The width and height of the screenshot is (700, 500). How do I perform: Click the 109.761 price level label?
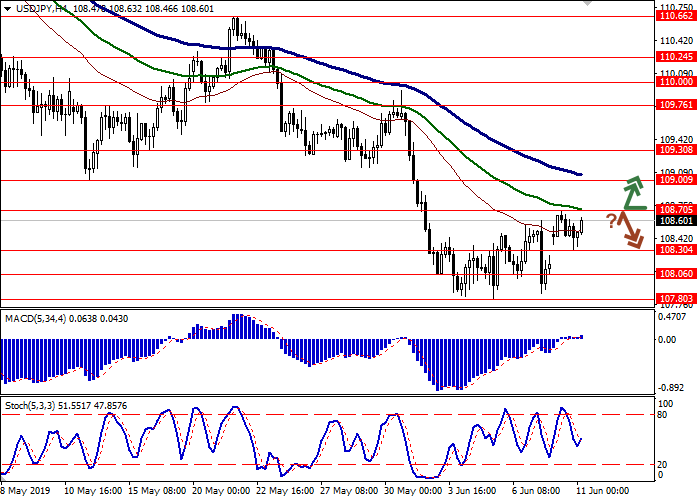676,104
